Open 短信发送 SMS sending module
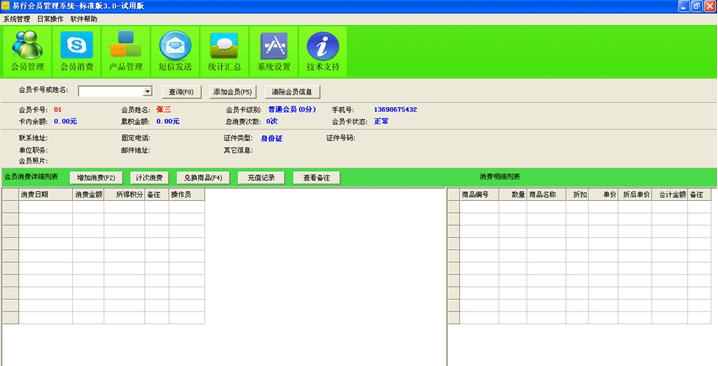 point(175,51)
